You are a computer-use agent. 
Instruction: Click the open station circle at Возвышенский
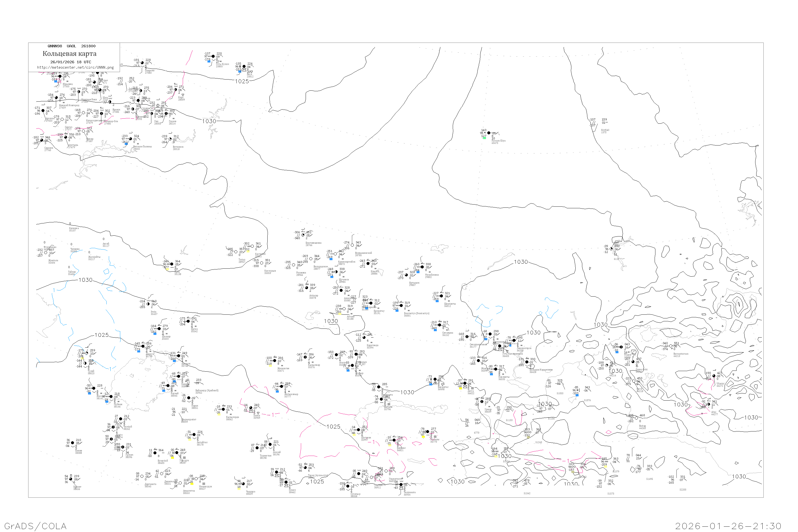(352, 245)
